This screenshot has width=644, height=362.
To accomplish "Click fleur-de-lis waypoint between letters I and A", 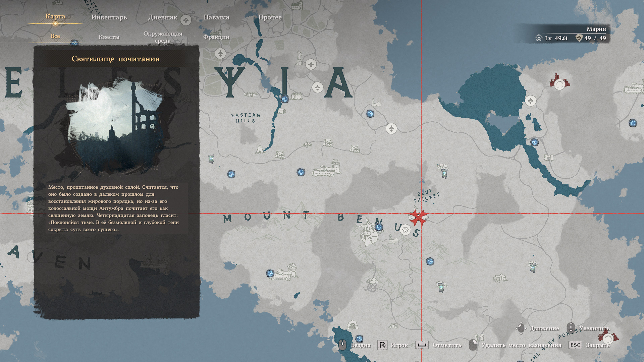I will (x=317, y=87).
